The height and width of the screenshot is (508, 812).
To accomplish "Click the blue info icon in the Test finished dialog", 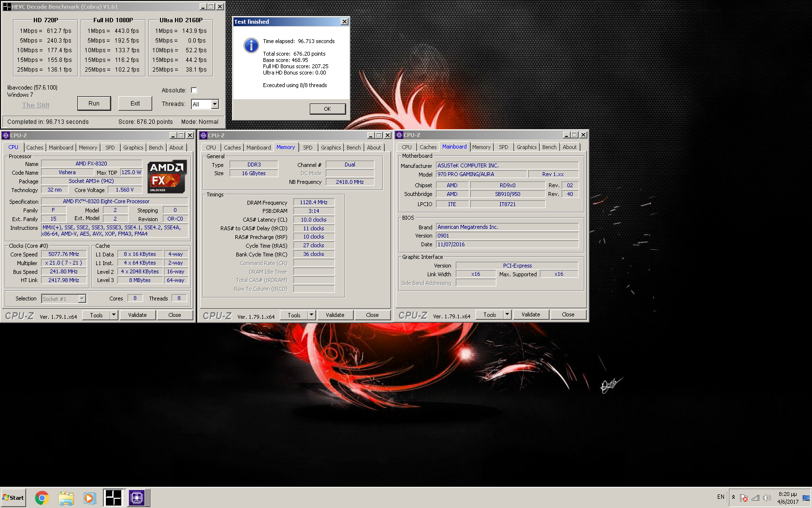I will pyautogui.click(x=251, y=45).
